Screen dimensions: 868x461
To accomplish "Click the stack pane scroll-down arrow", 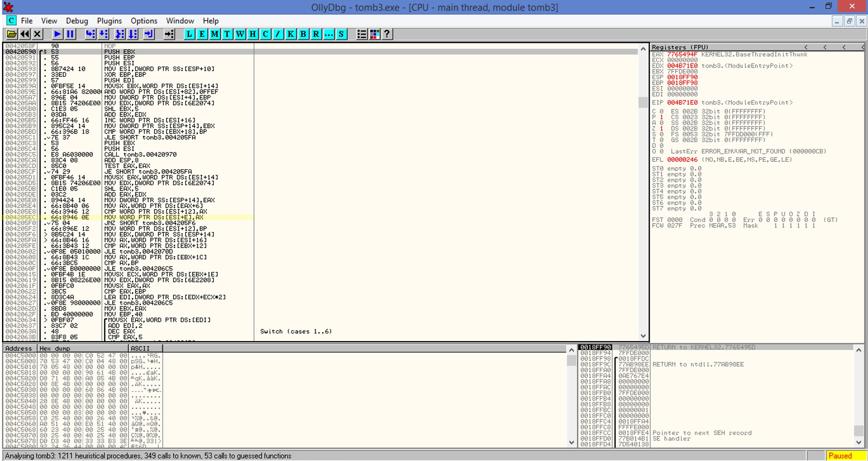I will coord(859,442).
